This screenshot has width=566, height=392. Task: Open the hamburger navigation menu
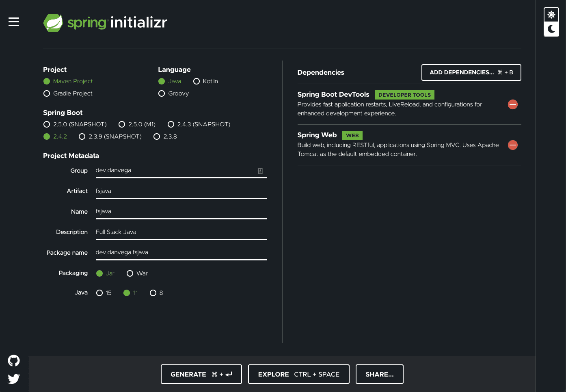(x=13, y=22)
